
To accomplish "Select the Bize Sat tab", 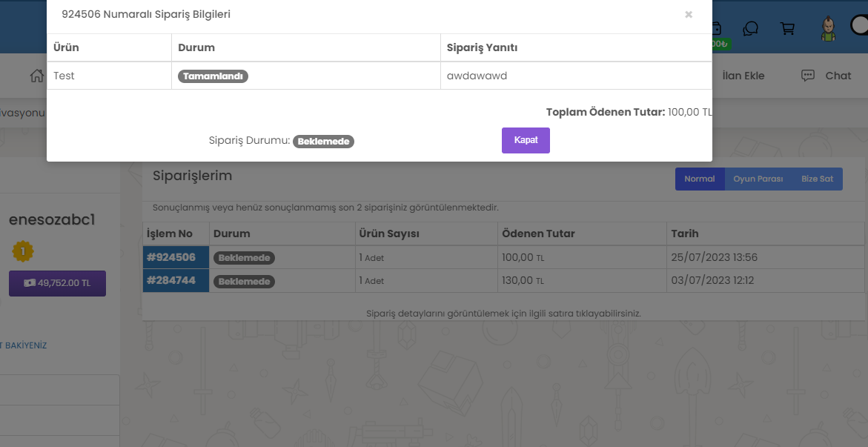I will click(817, 179).
